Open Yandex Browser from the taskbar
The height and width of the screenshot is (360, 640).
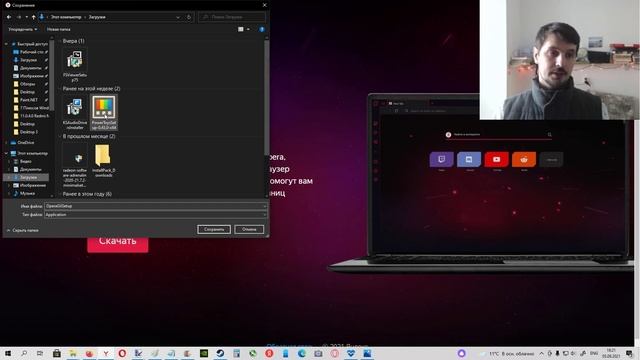pos(106,353)
